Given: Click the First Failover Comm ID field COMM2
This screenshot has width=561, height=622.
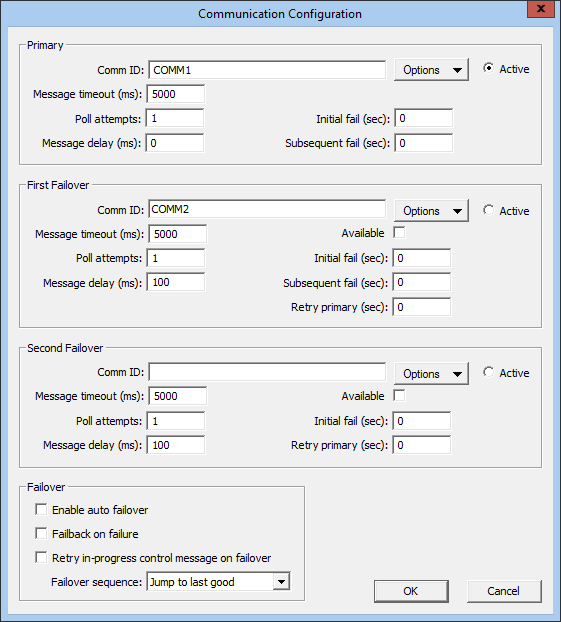Looking at the screenshot, I should (267, 209).
